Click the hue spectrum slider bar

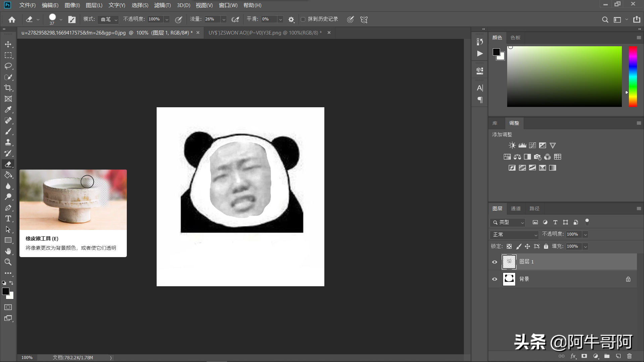pyautogui.click(x=633, y=76)
